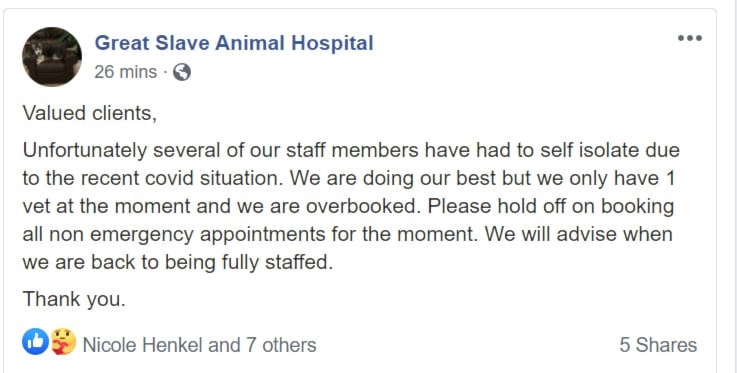Click the phrase We will advise when
Viewport: 737px width, 373px height.
(579, 233)
